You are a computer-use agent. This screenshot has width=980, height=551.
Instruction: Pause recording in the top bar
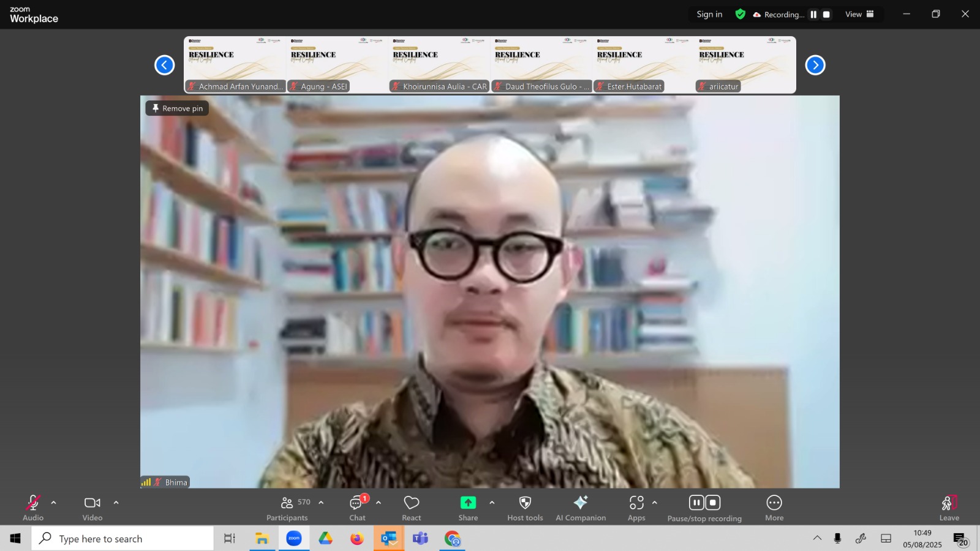tap(813, 14)
